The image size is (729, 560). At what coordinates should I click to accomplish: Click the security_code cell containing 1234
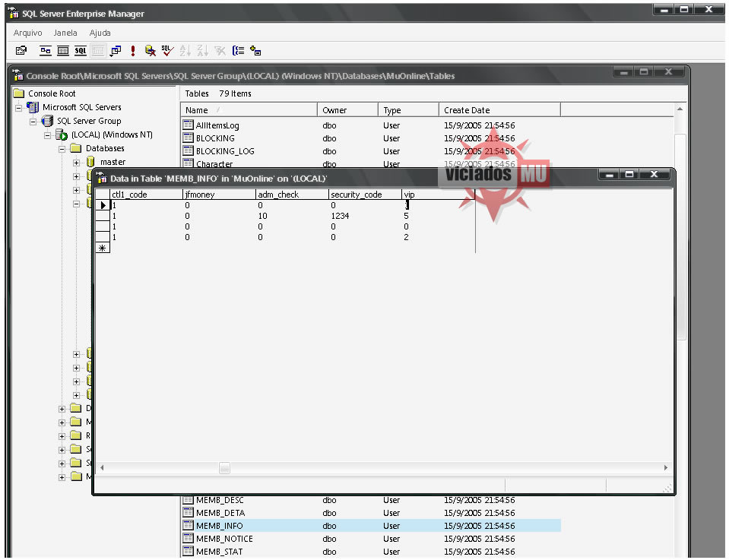point(365,216)
